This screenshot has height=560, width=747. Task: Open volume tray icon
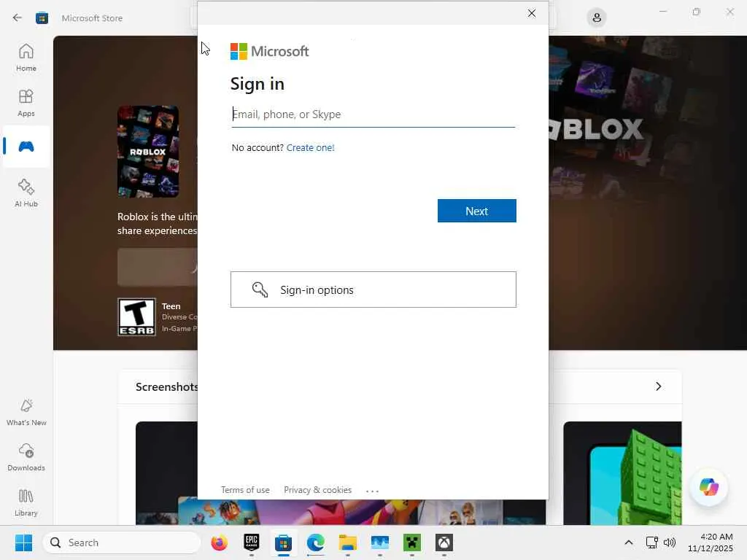coord(670,542)
